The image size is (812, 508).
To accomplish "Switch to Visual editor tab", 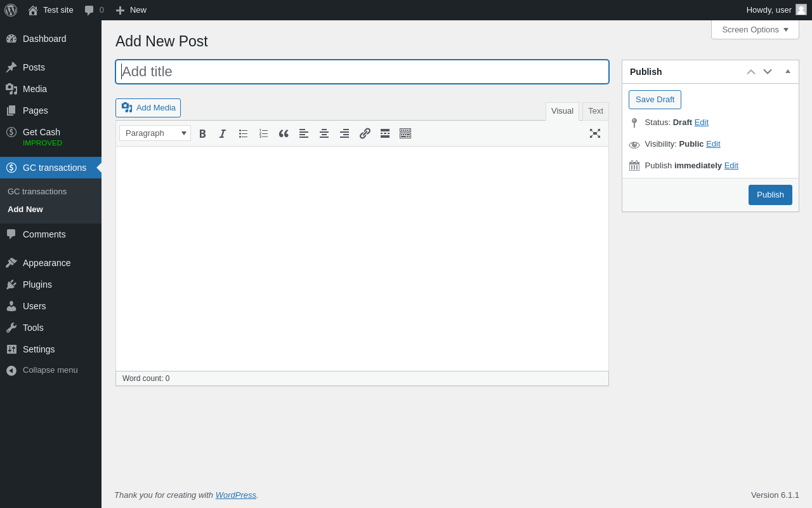I will pos(562,111).
